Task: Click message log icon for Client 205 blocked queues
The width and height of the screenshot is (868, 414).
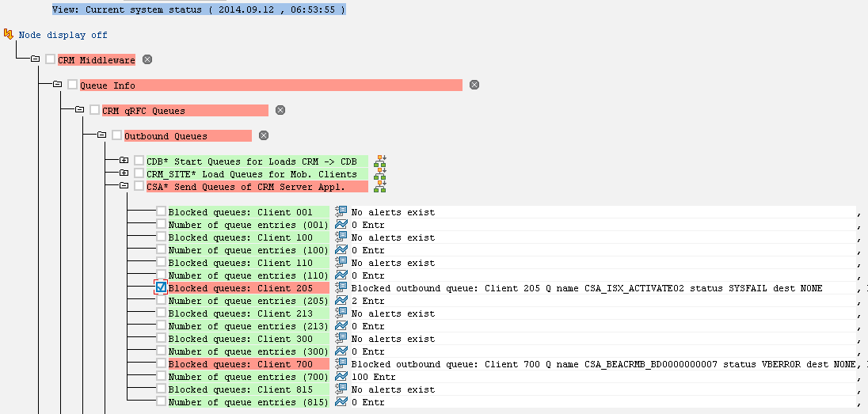Action: coord(341,288)
